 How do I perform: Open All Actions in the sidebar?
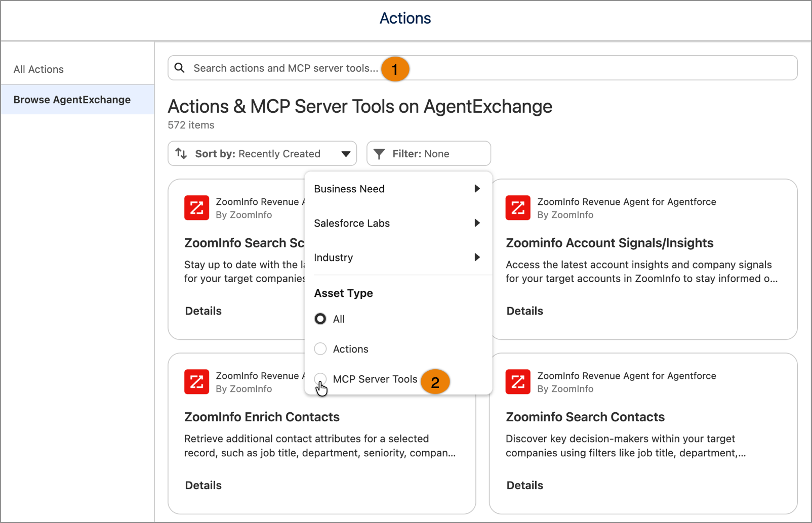tap(77, 69)
